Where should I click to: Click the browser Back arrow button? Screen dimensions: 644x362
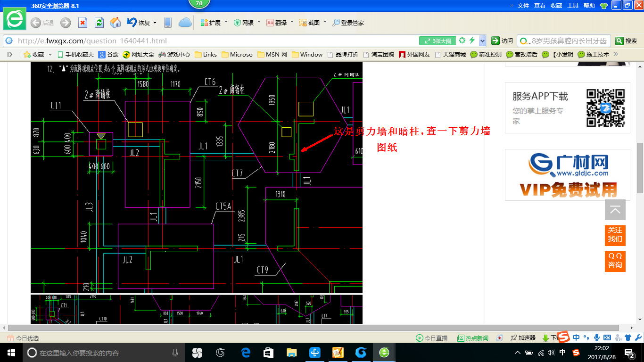[35, 23]
